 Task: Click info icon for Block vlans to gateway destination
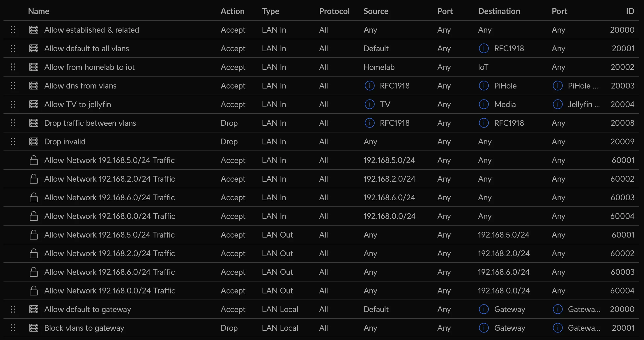[484, 328]
